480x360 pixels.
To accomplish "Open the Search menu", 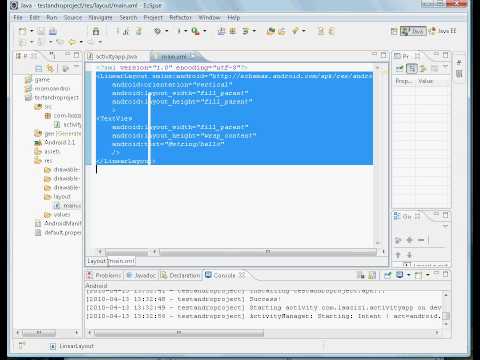I will click(128, 17).
